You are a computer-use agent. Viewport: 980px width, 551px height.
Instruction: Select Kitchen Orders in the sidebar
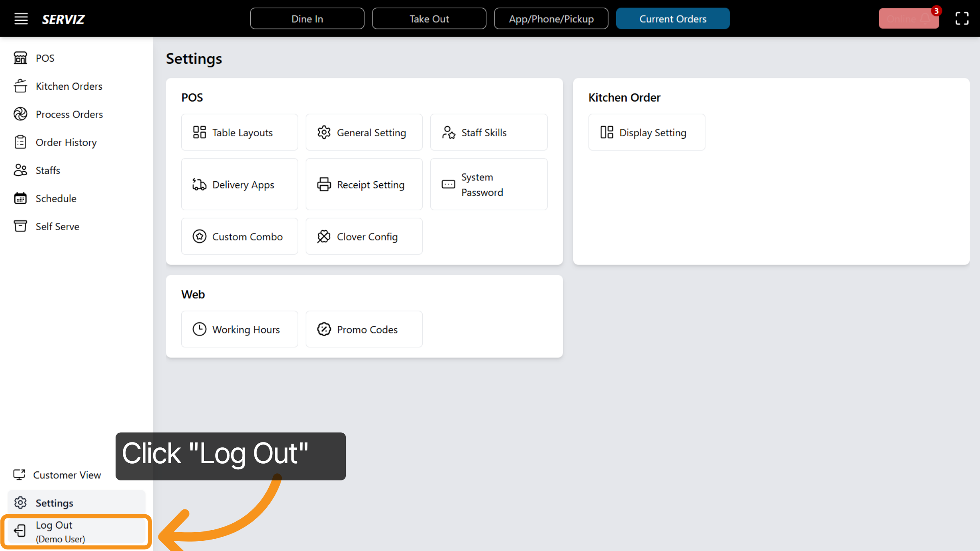click(x=69, y=86)
